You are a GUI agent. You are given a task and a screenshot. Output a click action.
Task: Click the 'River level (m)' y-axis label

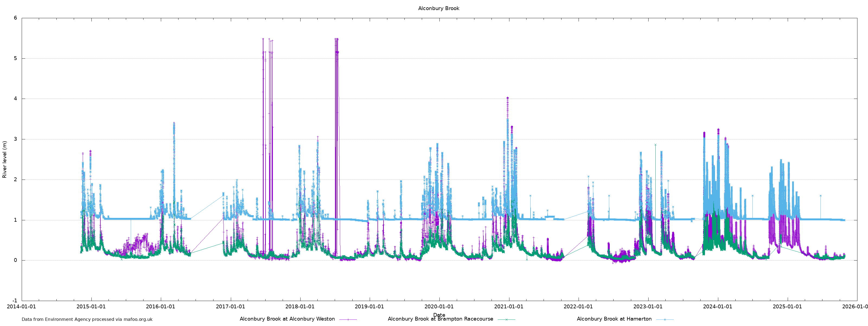5,159
